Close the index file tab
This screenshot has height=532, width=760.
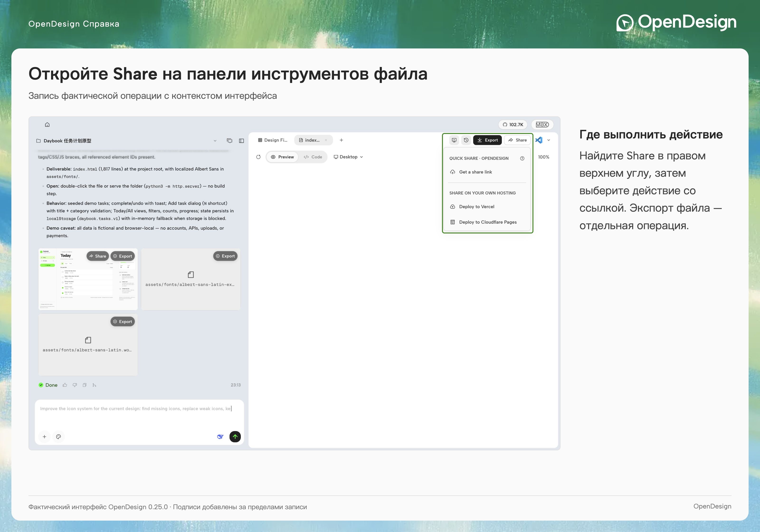[x=326, y=140]
